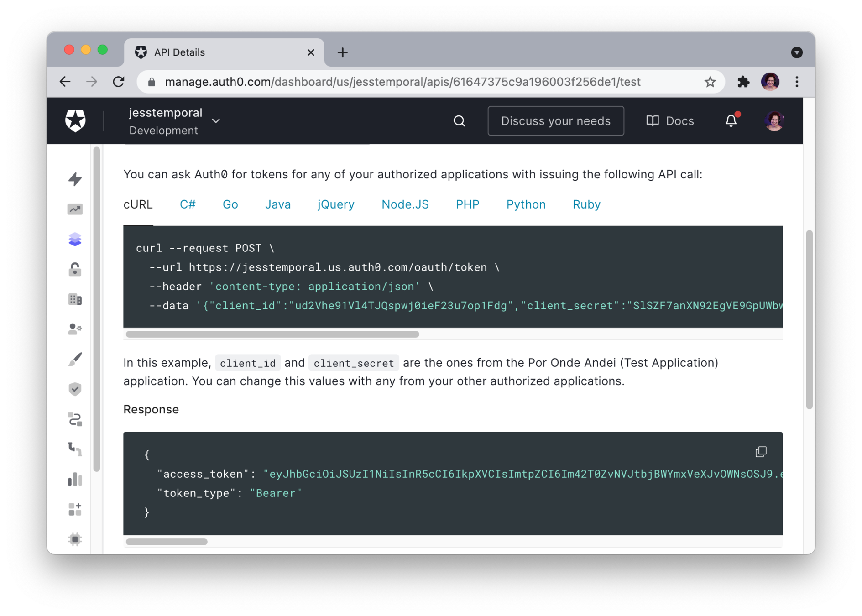This screenshot has height=616, width=862.
Task: Open Organizations building icon in sidebar
Action: [x=75, y=299]
